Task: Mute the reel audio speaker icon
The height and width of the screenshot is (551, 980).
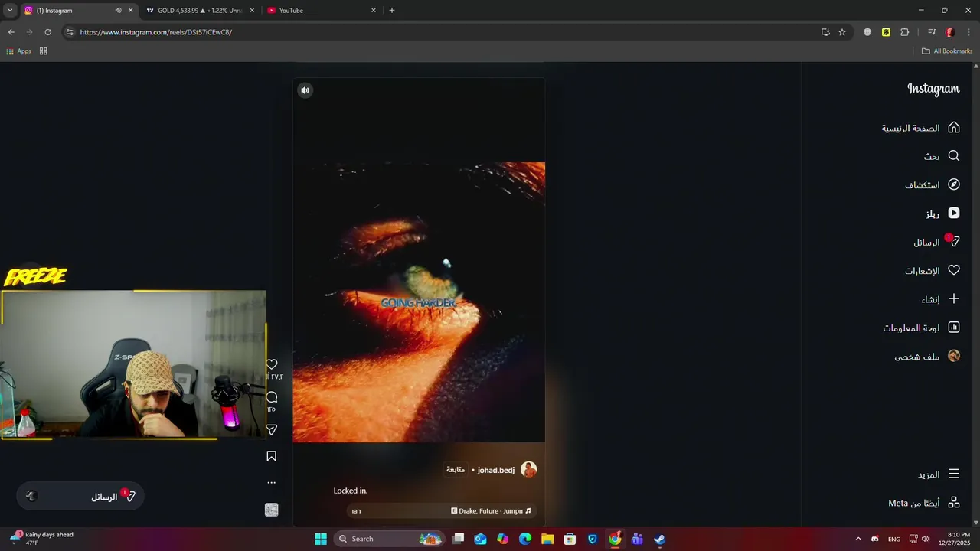Action: [305, 90]
